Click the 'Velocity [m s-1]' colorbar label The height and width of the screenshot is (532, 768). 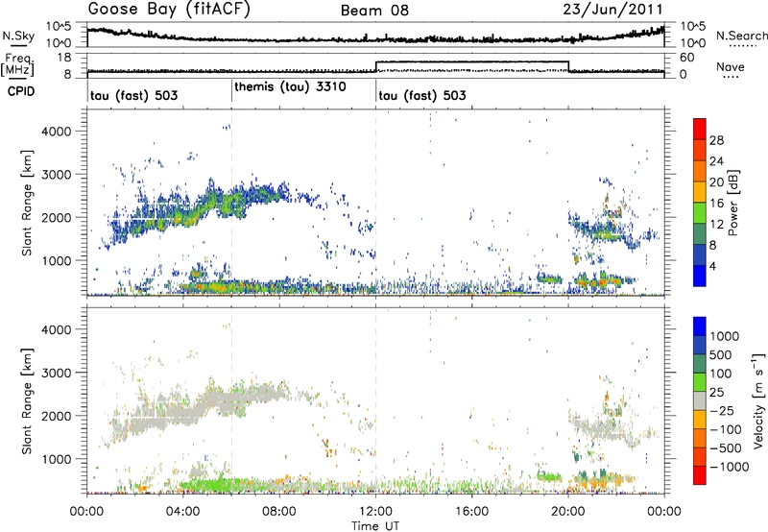[x=758, y=400]
